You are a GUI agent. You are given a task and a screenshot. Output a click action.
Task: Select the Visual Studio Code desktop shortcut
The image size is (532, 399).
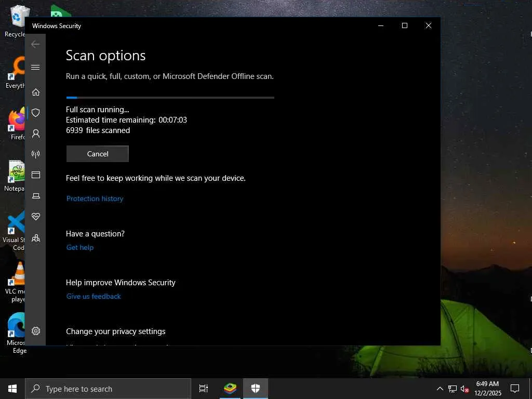point(14,231)
